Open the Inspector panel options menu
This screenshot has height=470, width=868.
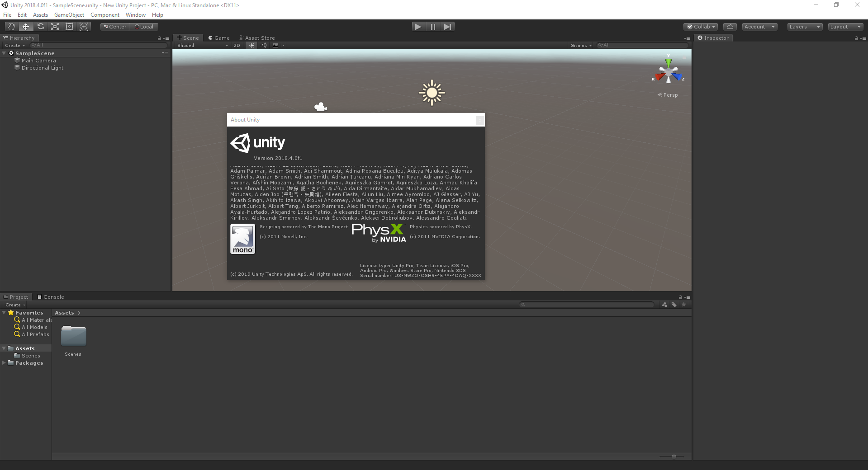(x=863, y=38)
